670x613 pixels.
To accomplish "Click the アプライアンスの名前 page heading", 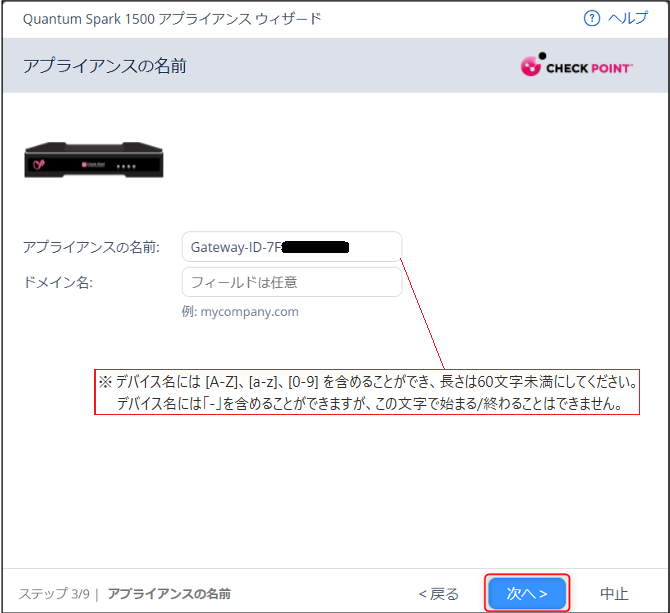I will coord(105,66).
